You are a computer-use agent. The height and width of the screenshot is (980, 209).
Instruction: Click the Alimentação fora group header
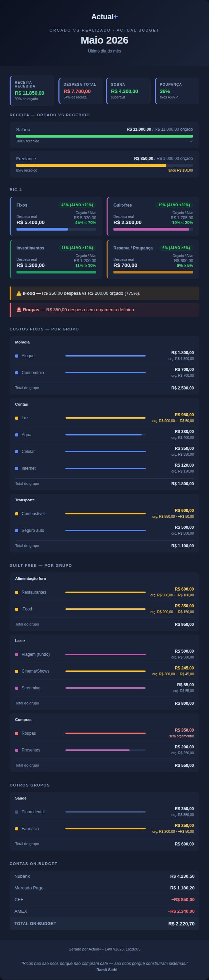click(31, 578)
